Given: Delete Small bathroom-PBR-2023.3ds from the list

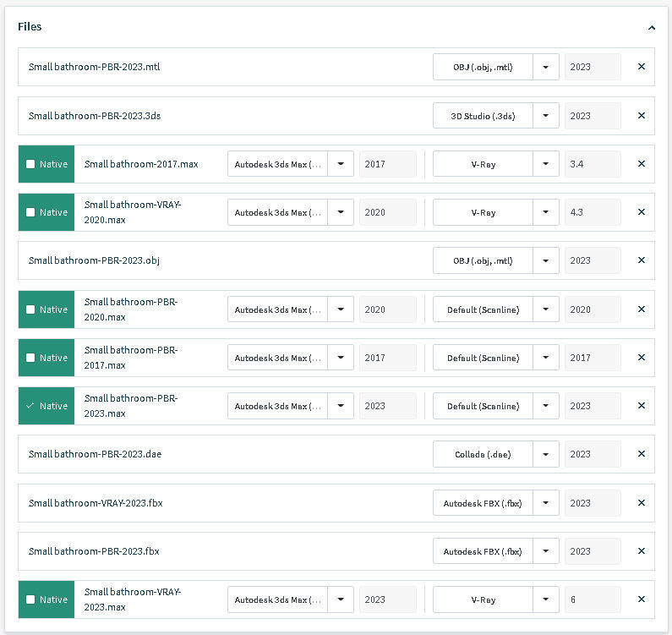Looking at the screenshot, I should [x=641, y=116].
